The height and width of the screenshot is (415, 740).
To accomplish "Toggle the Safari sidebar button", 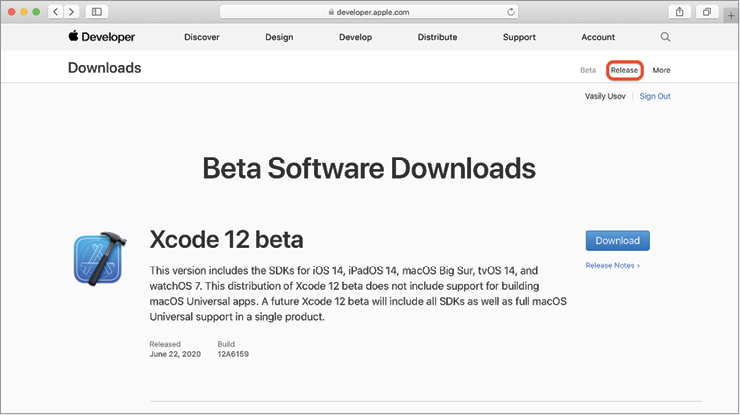I will coord(97,11).
